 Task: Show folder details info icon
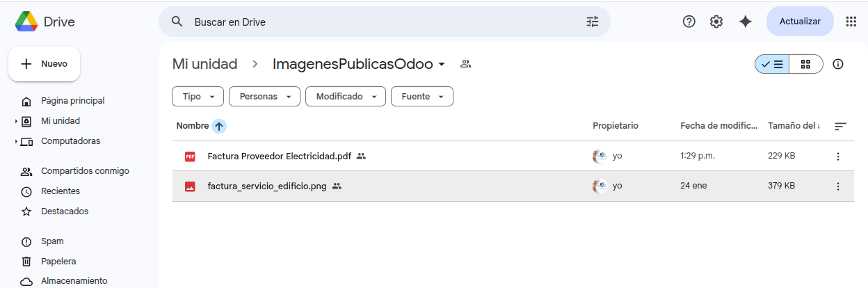[x=838, y=64]
